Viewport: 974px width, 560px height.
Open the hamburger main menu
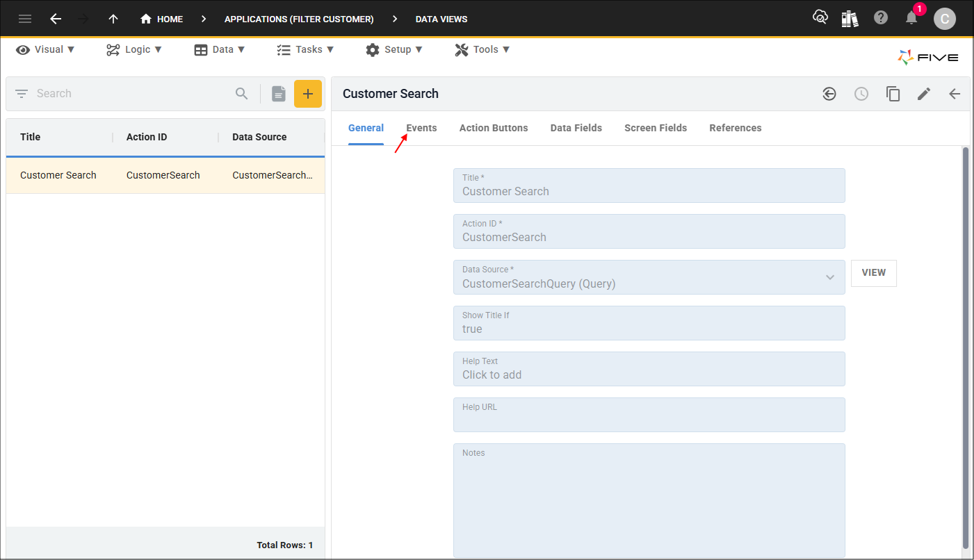25,19
